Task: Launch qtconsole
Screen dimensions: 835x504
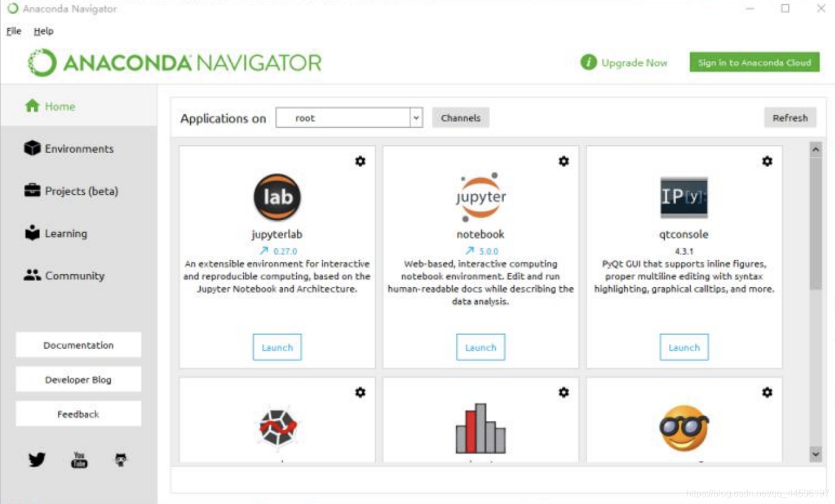Action: [x=684, y=347]
